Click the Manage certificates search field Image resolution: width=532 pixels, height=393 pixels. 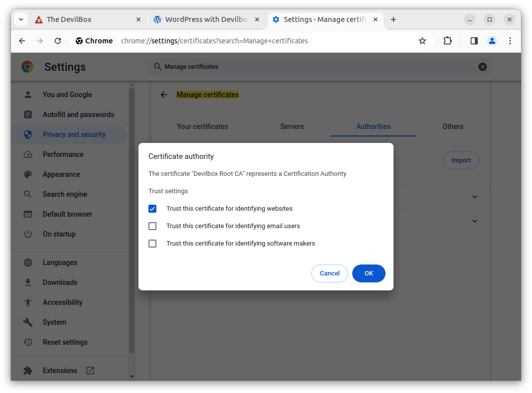(319, 67)
